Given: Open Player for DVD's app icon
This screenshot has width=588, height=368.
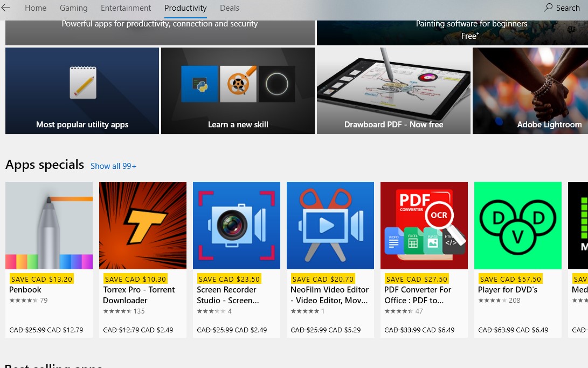Looking at the screenshot, I should coord(518,226).
